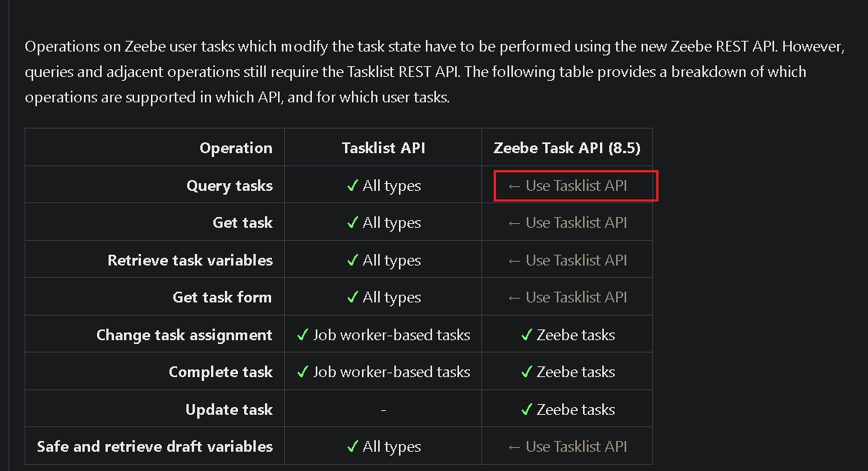The width and height of the screenshot is (868, 471).
Task: Click the Update task row label
Action: (230, 409)
